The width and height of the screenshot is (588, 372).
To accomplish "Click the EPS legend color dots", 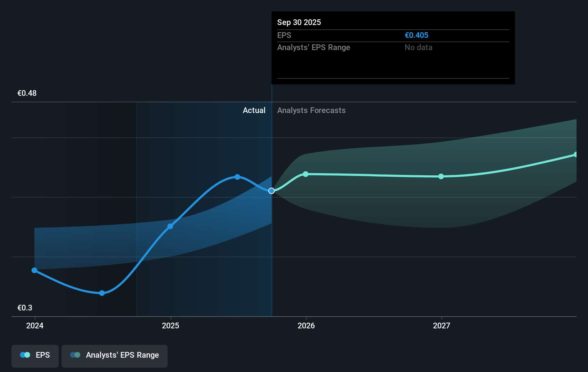I will coord(25,355).
